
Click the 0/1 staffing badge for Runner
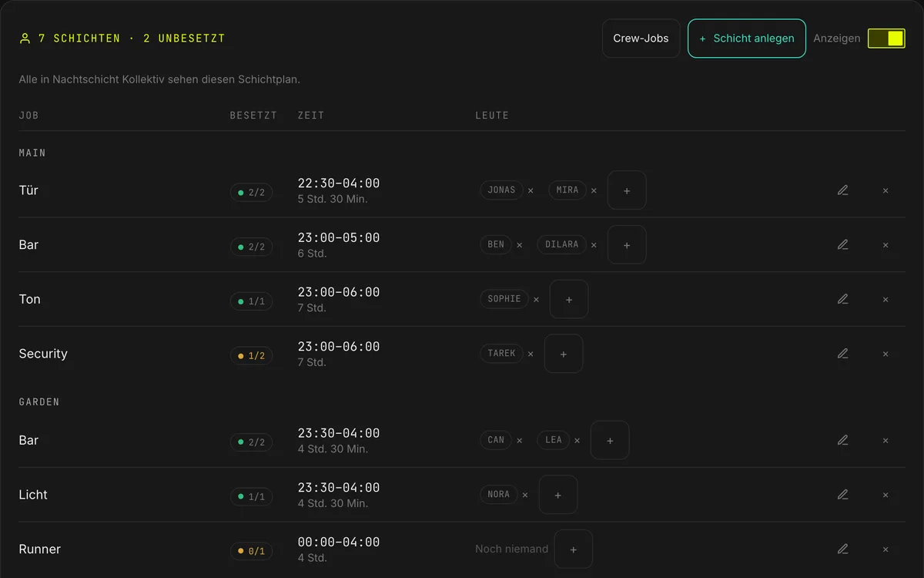[251, 551]
